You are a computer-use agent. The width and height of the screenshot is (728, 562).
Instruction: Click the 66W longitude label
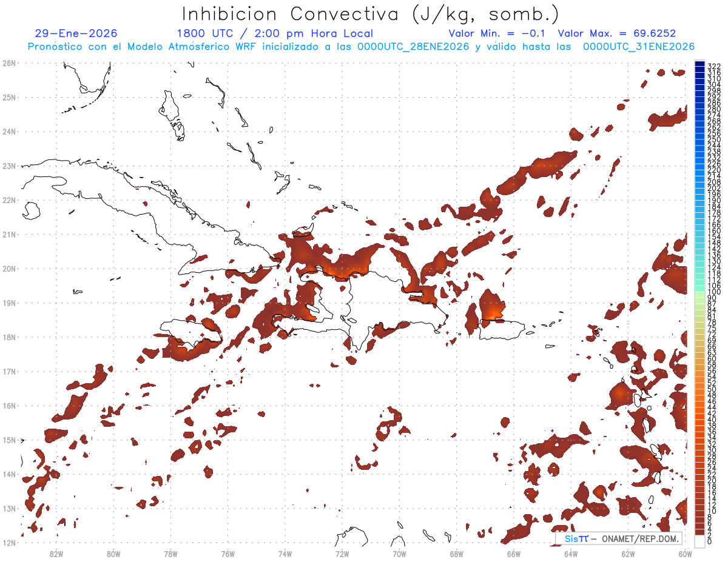tap(514, 554)
